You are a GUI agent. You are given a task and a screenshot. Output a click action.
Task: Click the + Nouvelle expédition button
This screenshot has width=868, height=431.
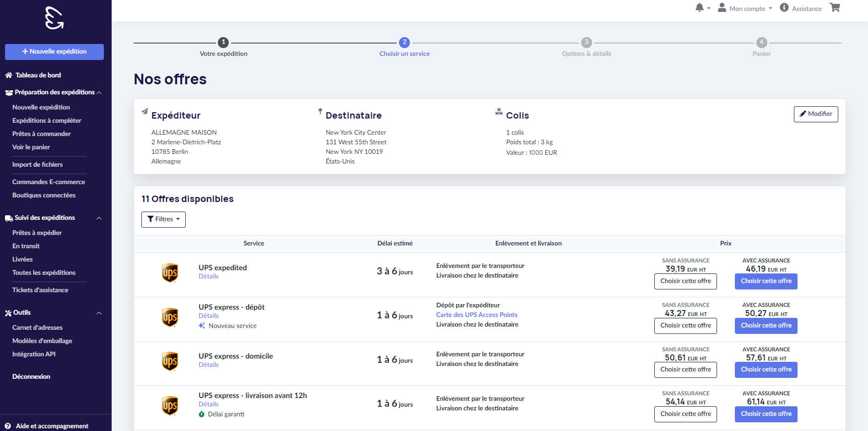54,52
